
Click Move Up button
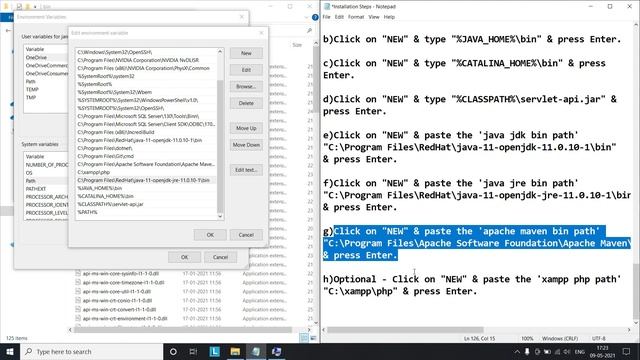coord(246,128)
